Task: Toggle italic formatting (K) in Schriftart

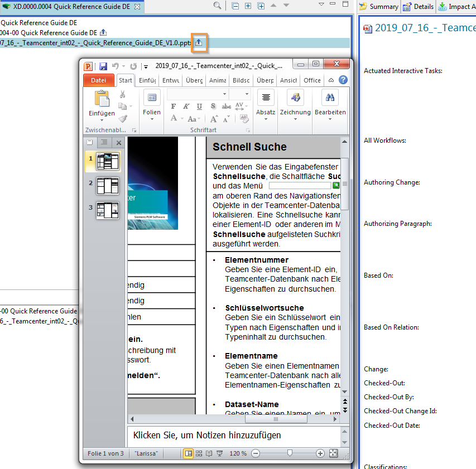Action: pos(186,107)
